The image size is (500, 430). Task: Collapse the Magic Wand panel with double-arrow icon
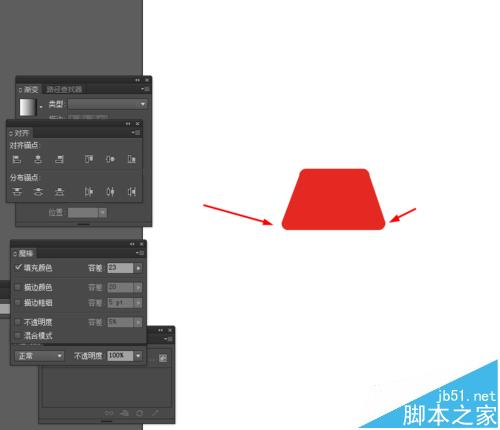tap(132, 244)
